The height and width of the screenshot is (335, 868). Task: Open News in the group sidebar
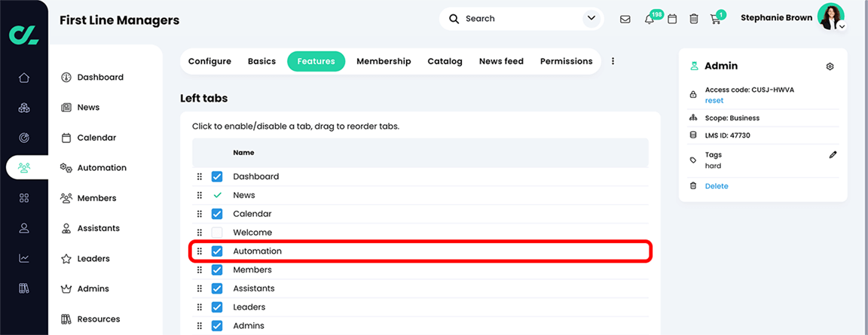(x=81, y=107)
